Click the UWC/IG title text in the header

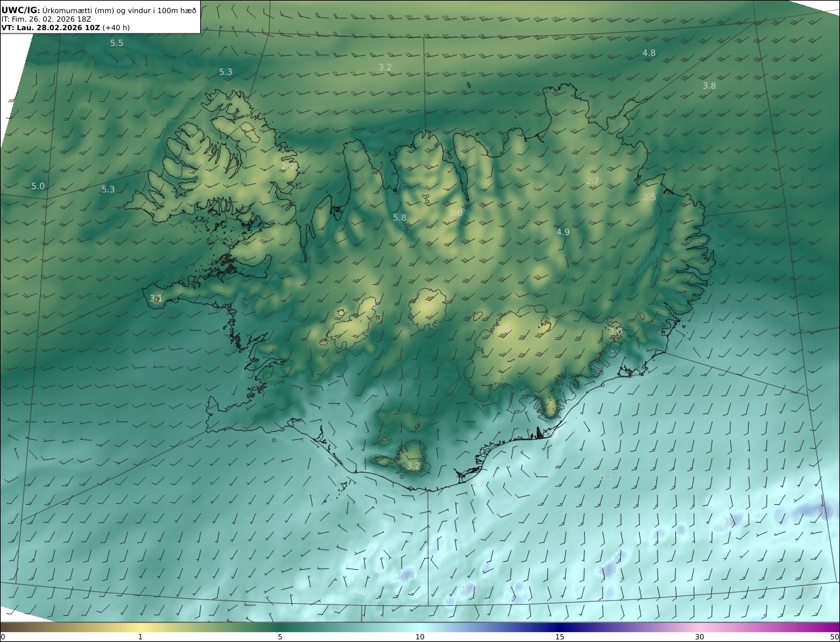(20, 11)
